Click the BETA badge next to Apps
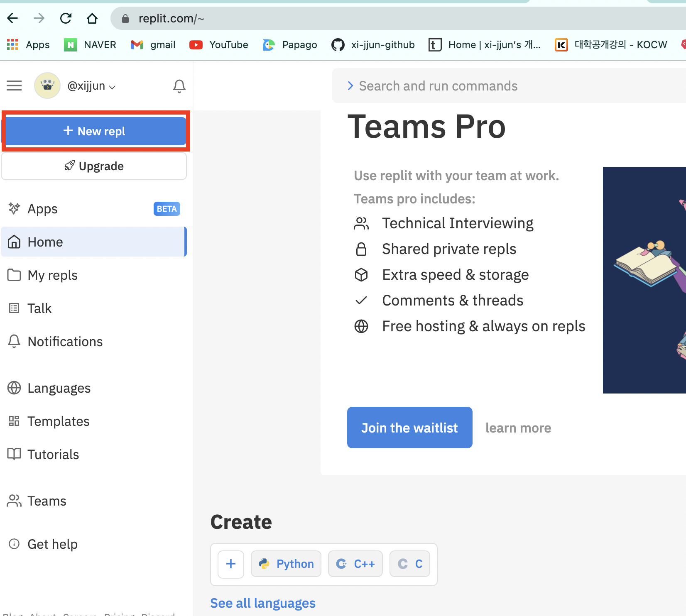 (167, 209)
